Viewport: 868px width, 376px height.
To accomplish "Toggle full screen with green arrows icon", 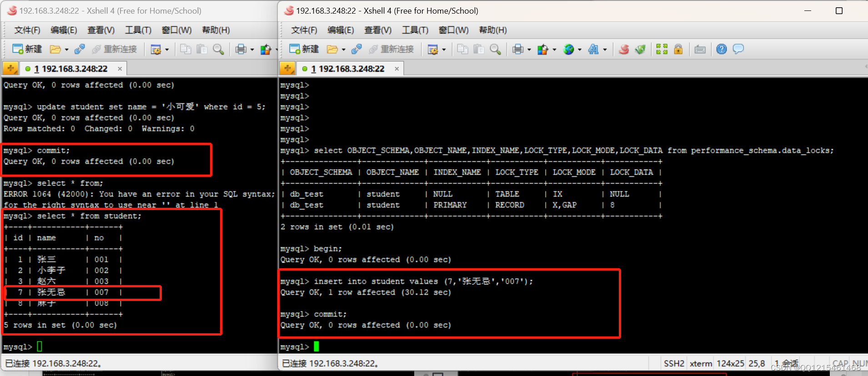I will pyautogui.click(x=662, y=49).
